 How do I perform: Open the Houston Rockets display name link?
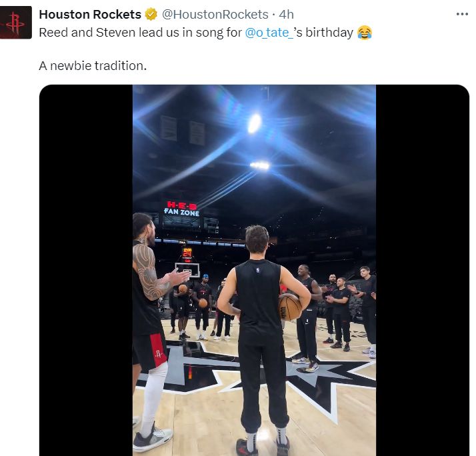pyautogui.click(x=90, y=15)
